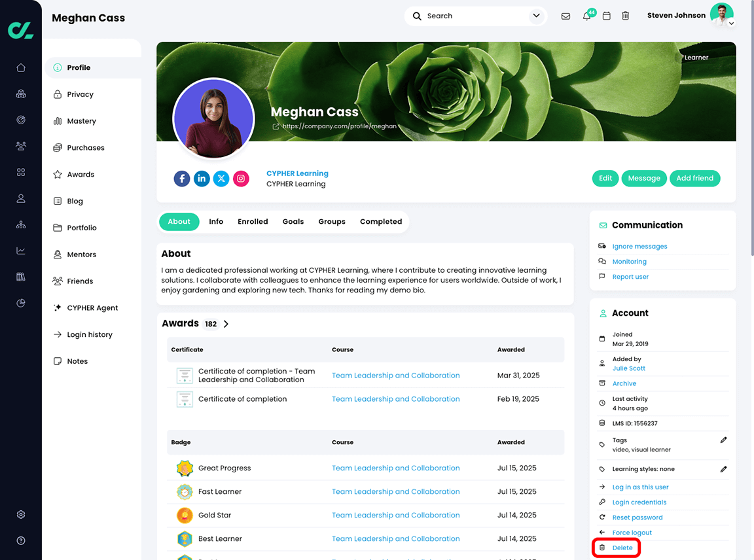The width and height of the screenshot is (754, 560).
Task: Open Privacy in the profile menu
Action: [81, 94]
